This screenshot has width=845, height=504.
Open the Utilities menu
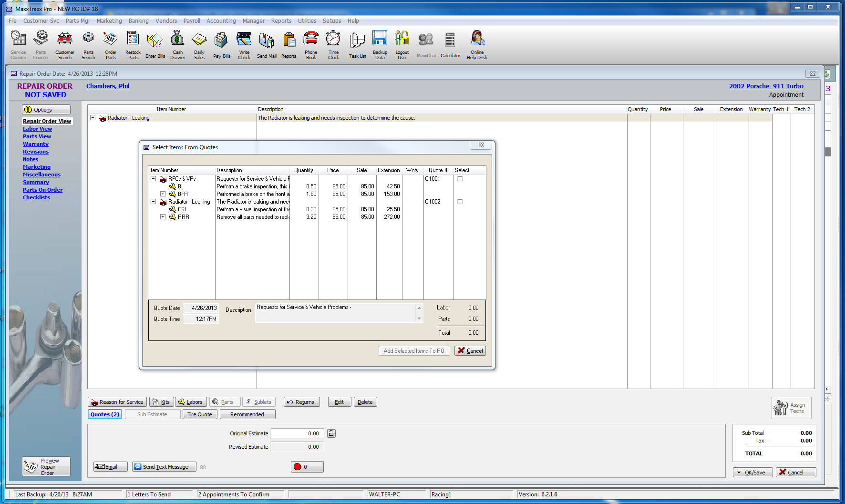pyautogui.click(x=307, y=21)
